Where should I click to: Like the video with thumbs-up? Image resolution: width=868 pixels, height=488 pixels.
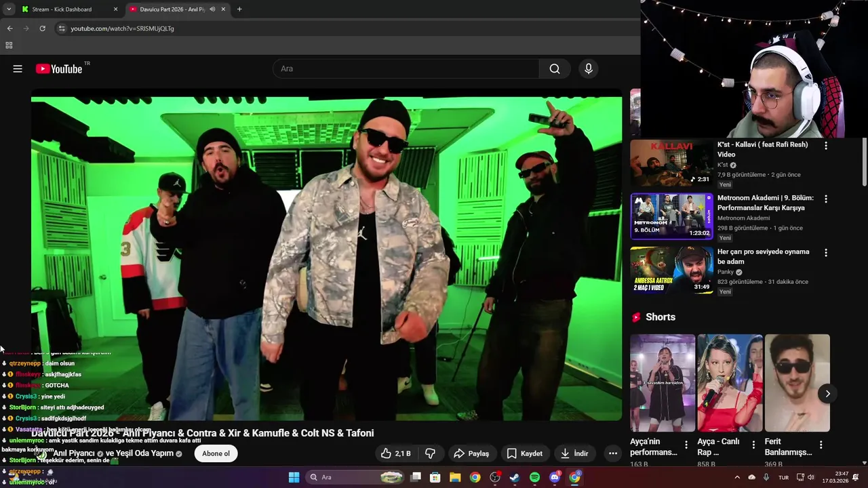(x=395, y=453)
